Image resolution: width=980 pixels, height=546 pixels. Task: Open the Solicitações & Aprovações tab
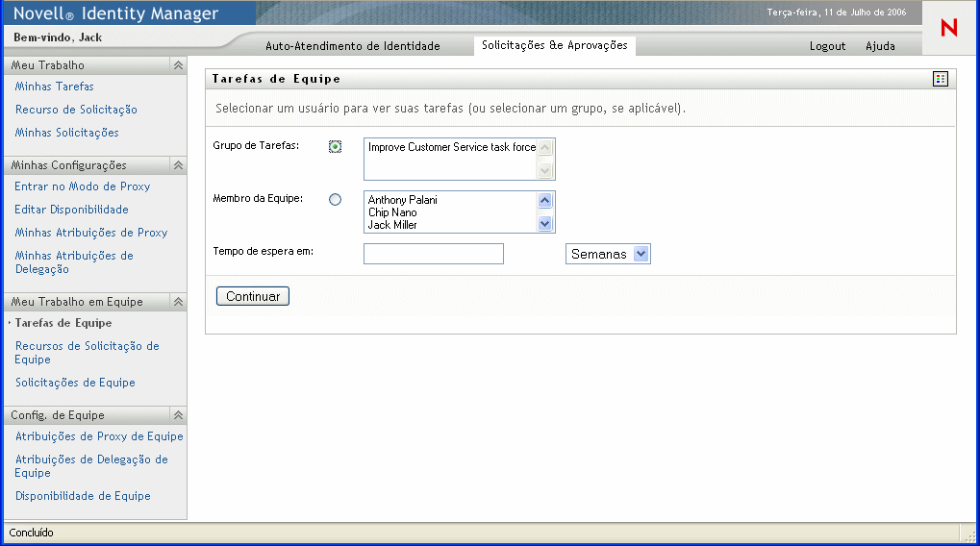click(x=554, y=45)
